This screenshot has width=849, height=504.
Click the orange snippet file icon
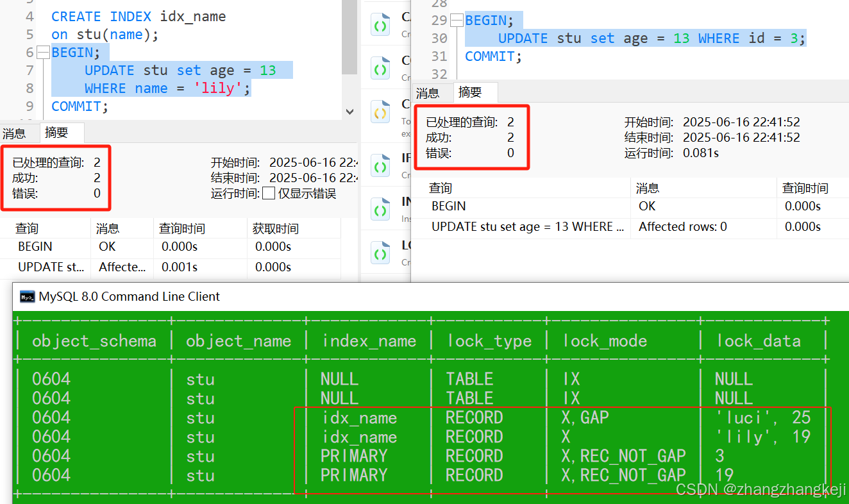coord(380,112)
